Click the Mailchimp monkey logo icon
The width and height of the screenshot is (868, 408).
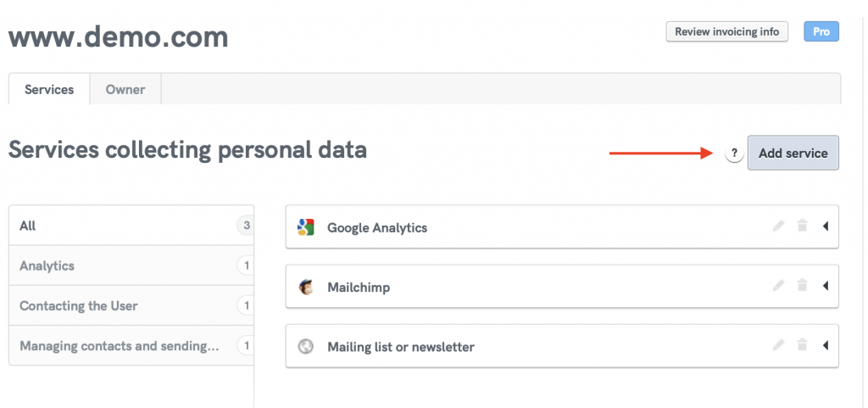306,287
